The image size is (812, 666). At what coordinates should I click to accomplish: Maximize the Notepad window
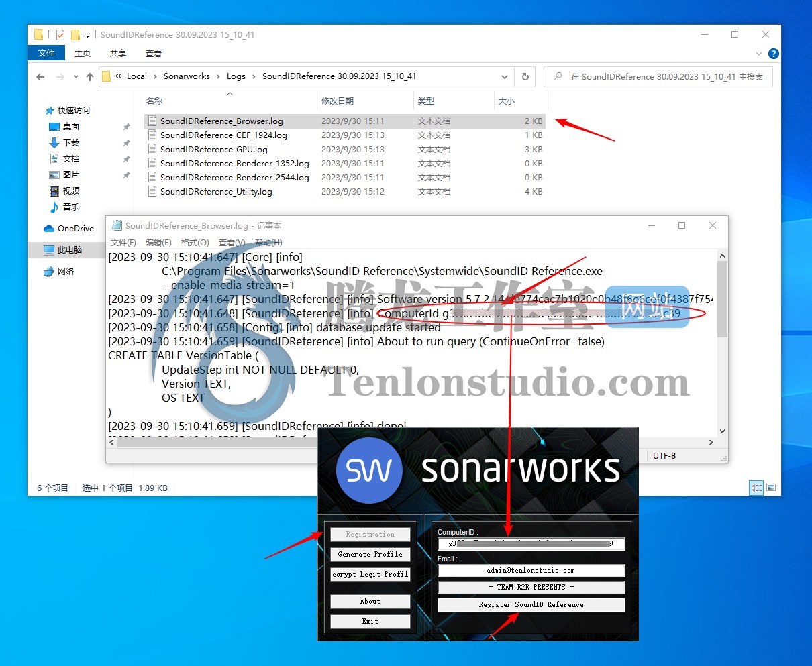[682, 226]
